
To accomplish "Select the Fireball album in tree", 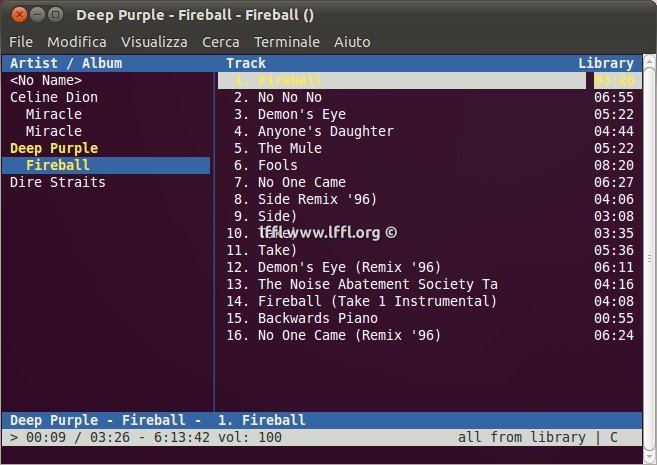I will pos(106,165).
